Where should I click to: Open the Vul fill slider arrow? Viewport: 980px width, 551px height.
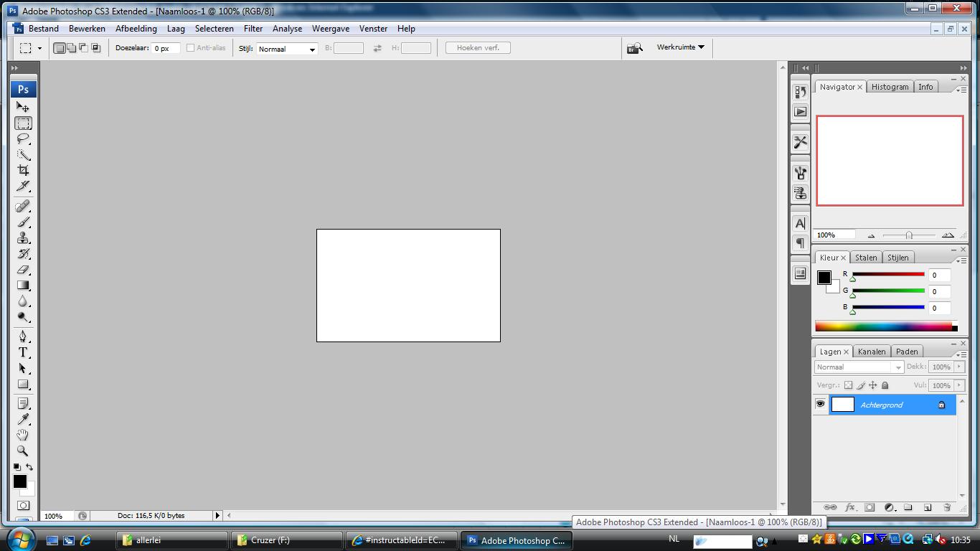tap(959, 385)
